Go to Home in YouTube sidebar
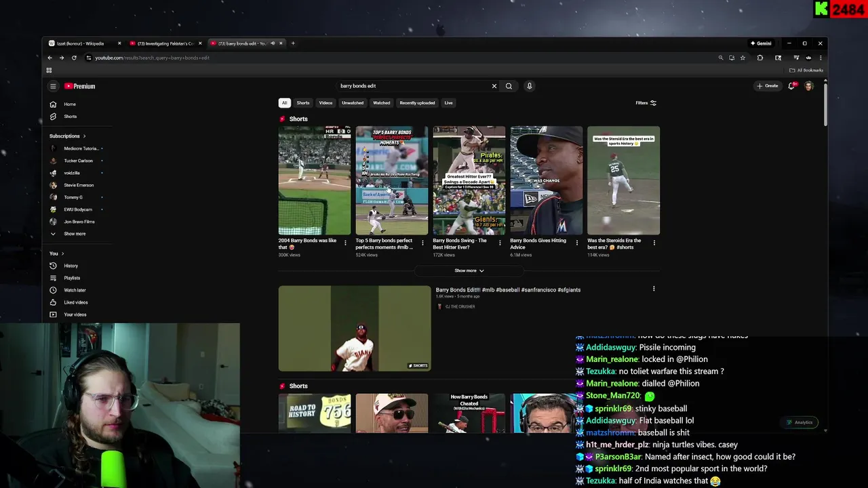Image resolution: width=868 pixels, height=488 pixels. tap(70, 104)
